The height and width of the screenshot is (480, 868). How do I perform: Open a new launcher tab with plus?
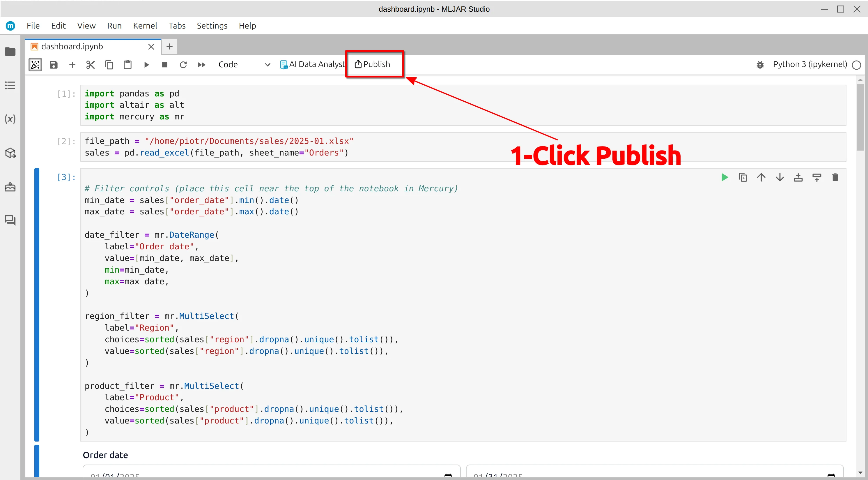coord(169,47)
